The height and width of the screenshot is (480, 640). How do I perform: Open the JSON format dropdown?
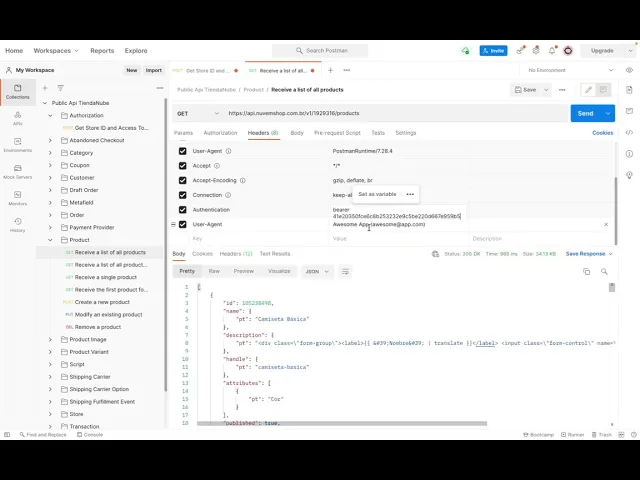click(x=317, y=271)
